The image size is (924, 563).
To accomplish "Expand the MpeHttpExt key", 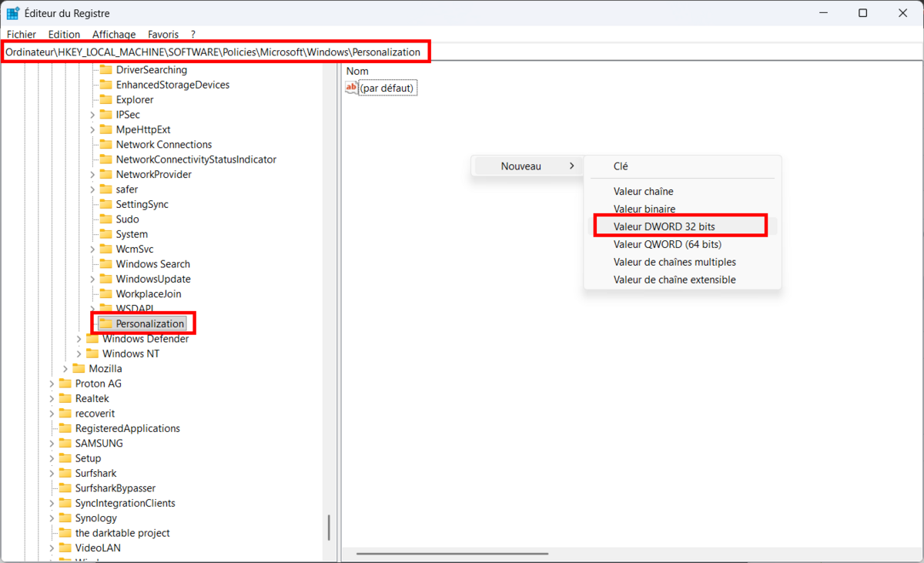I will [x=92, y=129].
